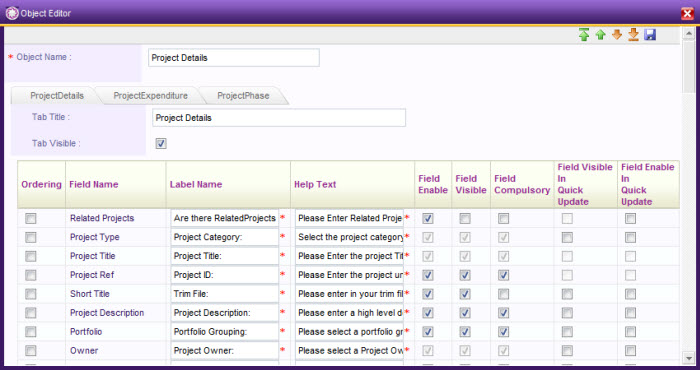Click the Object Name input field
The height and width of the screenshot is (370, 700).
(x=234, y=58)
